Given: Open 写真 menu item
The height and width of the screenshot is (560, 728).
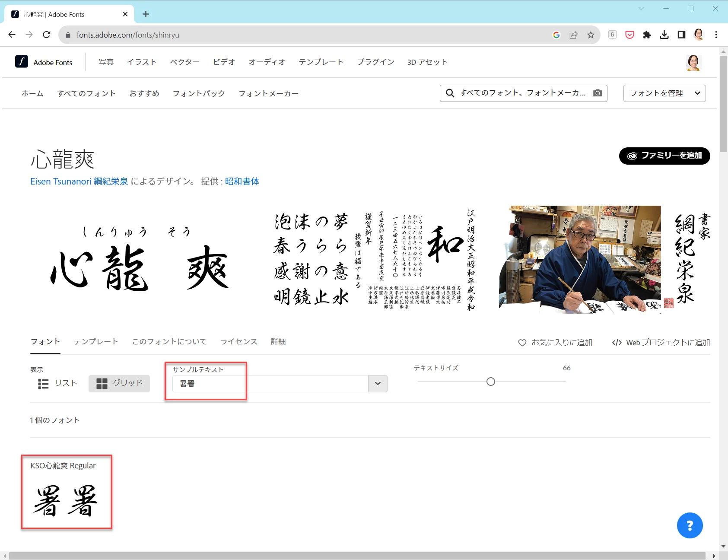Looking at the screenshot, I should coord(106,62).
